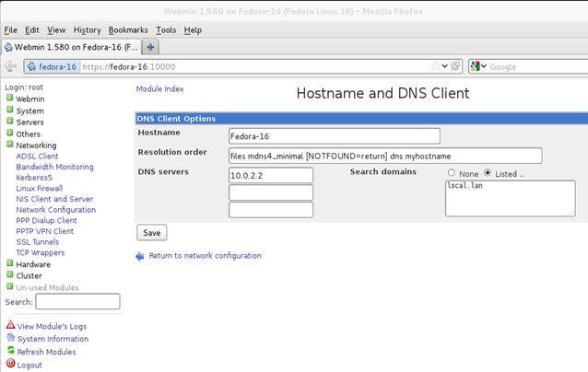Open NIS Client and Server module

pos(54,199)
